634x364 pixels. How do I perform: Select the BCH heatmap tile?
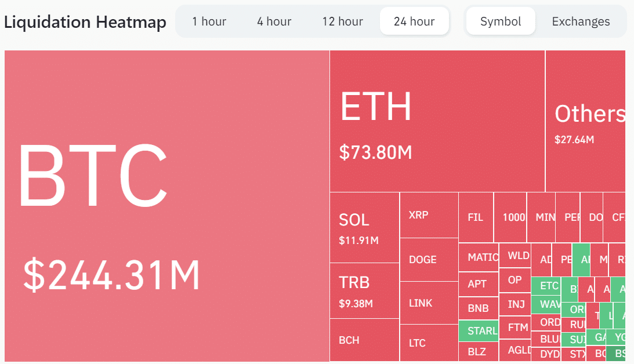364,340
